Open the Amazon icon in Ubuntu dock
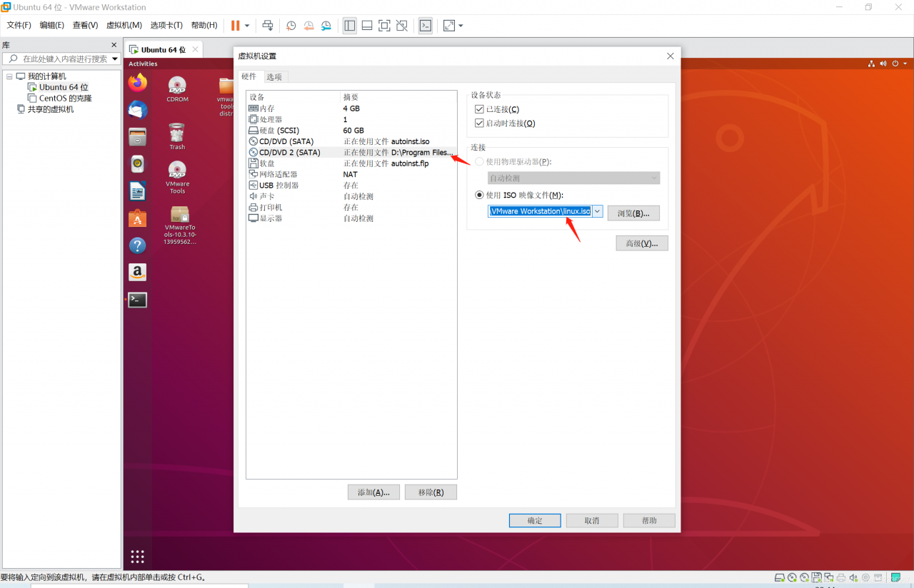This screenshot has height=588, width=914. [x=138, y=273]
